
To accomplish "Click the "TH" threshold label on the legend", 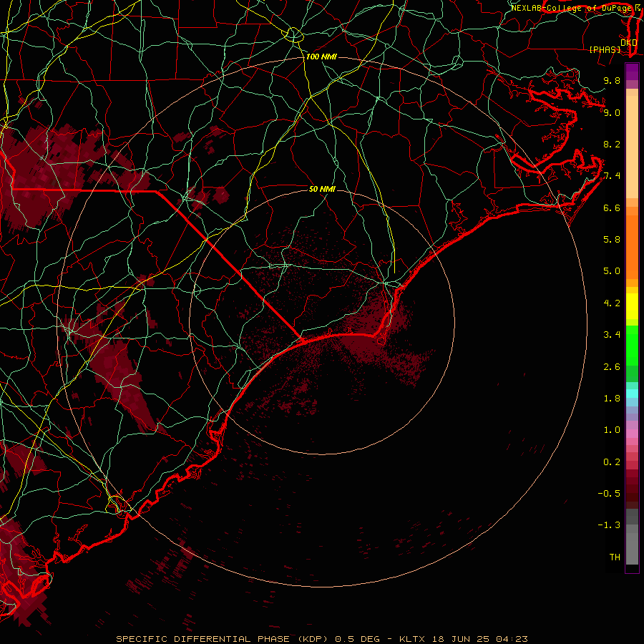I will (x=615, y=557).
